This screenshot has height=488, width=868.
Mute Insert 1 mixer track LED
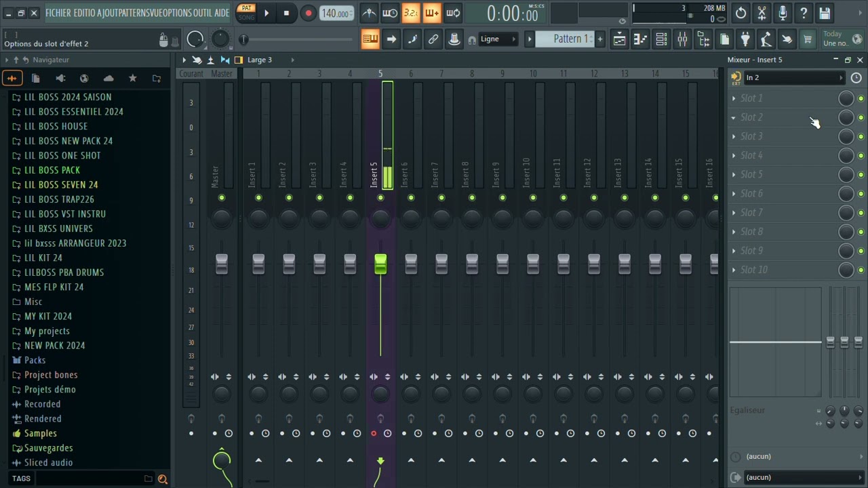(x=258, y=198)
